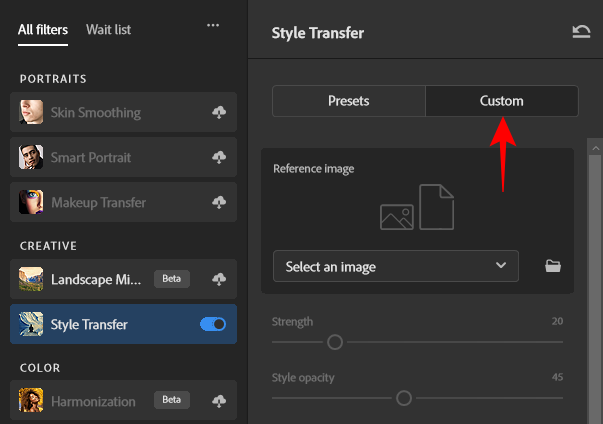This screenshot has height=424, width=603.
Task: Click the Strength slider handle
Action: [x=335, y=342]
